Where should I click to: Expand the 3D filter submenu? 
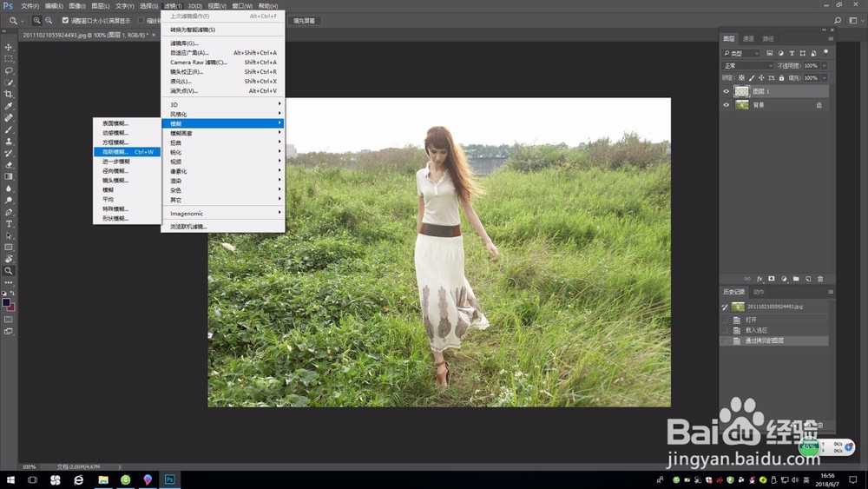coord(222,105)
